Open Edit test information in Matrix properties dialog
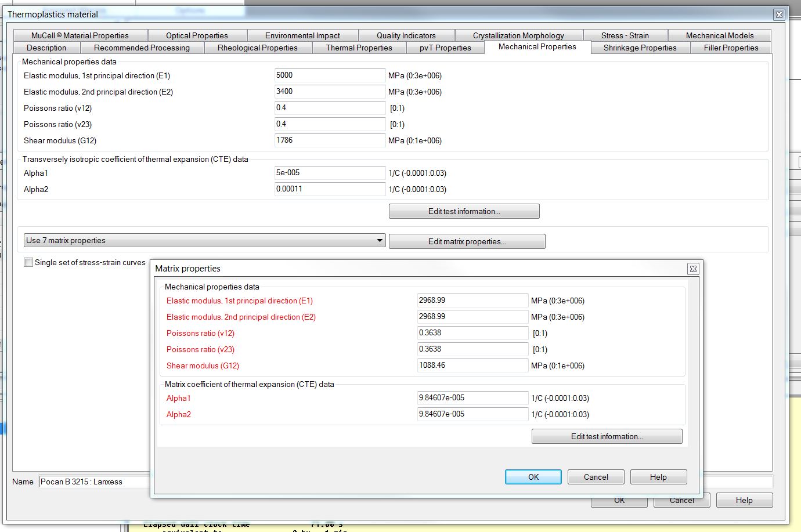801x532 pixels. 607,436
